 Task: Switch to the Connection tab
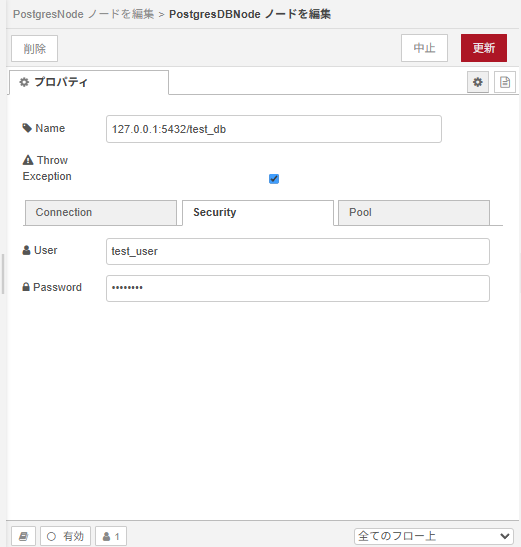click(x=101, y=212)
